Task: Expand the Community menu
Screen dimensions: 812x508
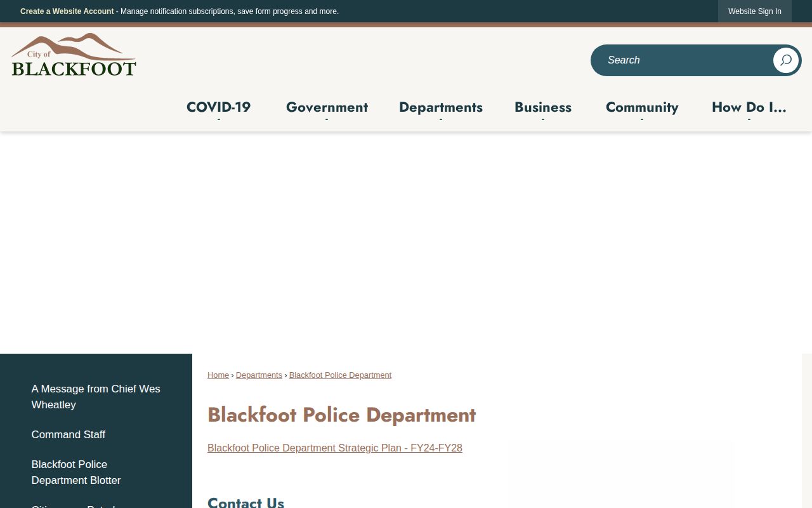Action: coord(642,107)
